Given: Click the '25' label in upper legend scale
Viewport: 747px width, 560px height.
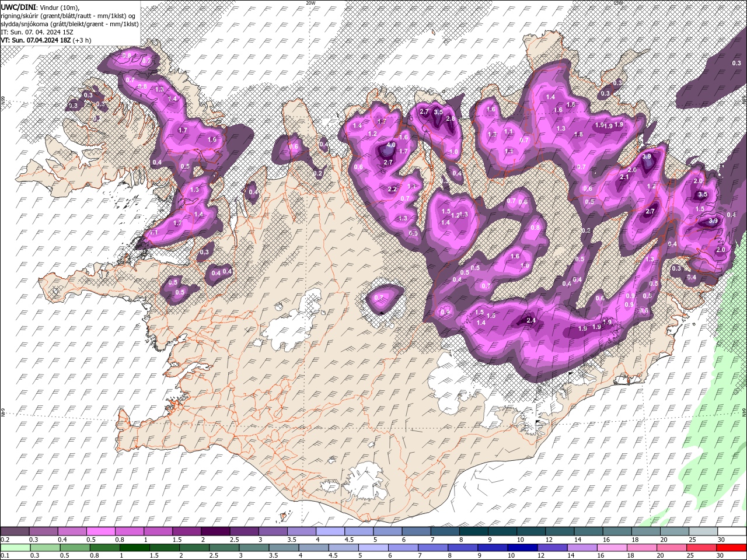Looking at the screenshot, I should point(692,540).
